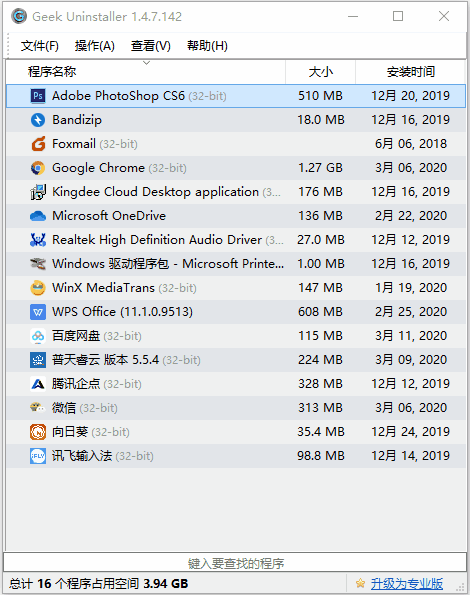Open the 操作(A) menu

(94, 46)
